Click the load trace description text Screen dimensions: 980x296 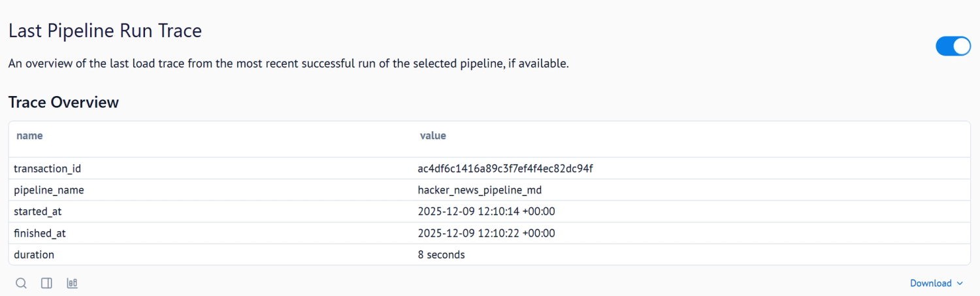288,64
